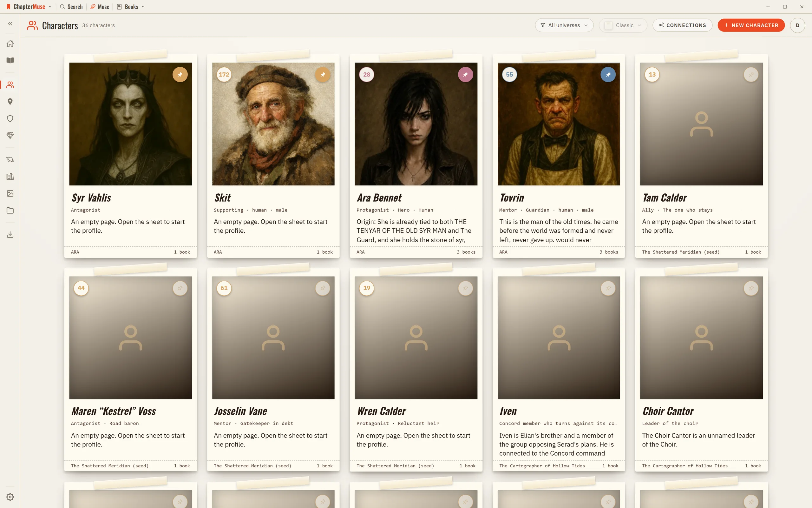Open the shield icon in the sidebar
Screen dimensions: 812x508
point(10,118)
